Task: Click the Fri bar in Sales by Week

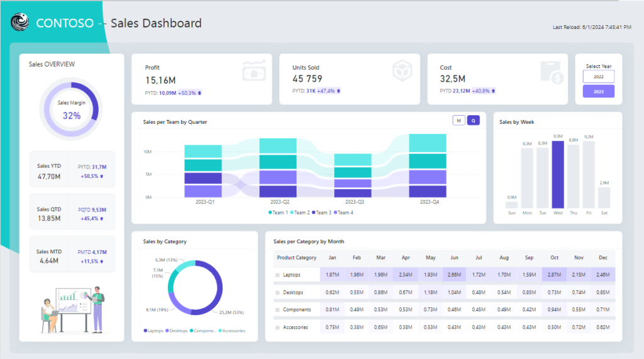Action: 589,175
